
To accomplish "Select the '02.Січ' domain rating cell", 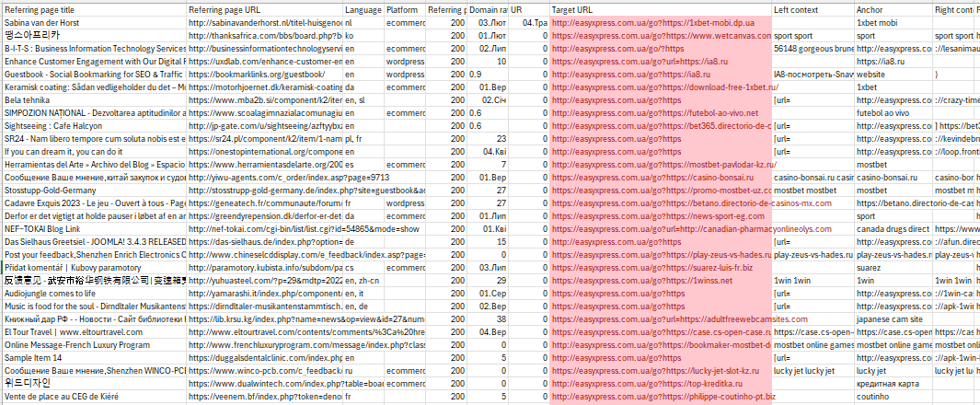I will pyautogui.click(x=488, y=100).
